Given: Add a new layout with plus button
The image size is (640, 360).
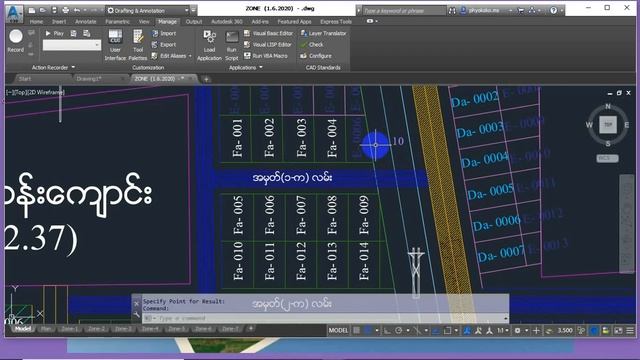Looking at the screenshot, I should pos(251,329).
